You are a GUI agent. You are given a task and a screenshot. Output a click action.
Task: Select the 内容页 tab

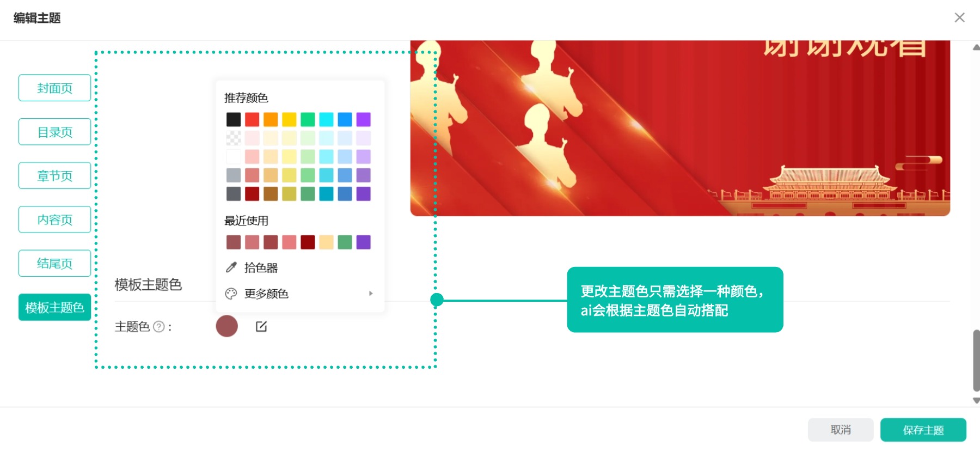[x=54, y=220]
